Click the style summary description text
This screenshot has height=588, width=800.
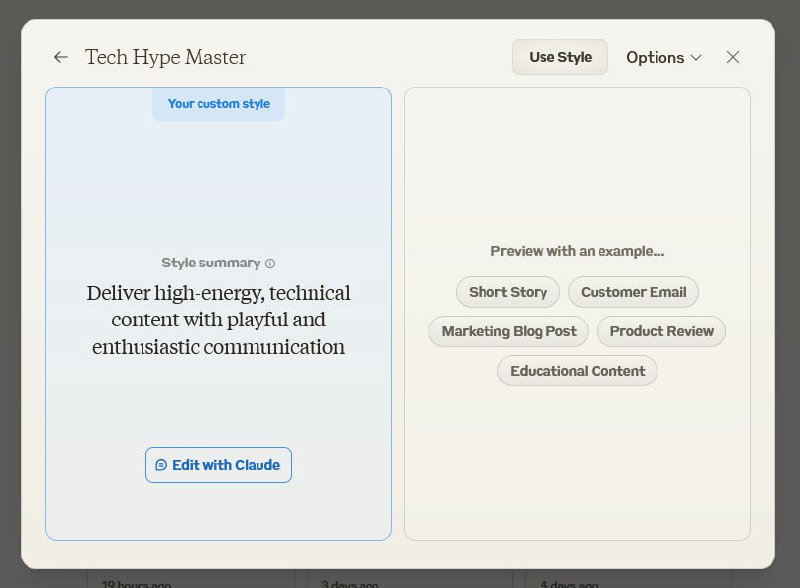218,320
